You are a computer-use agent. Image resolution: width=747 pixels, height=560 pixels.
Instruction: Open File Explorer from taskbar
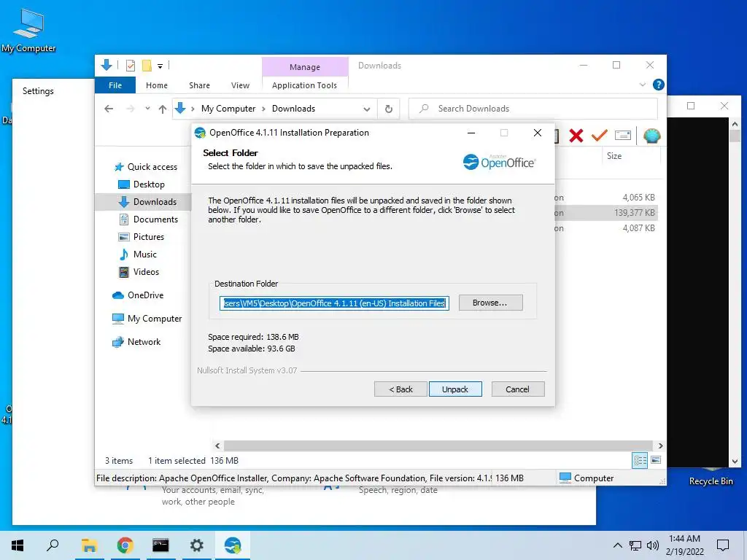(89, 545)
